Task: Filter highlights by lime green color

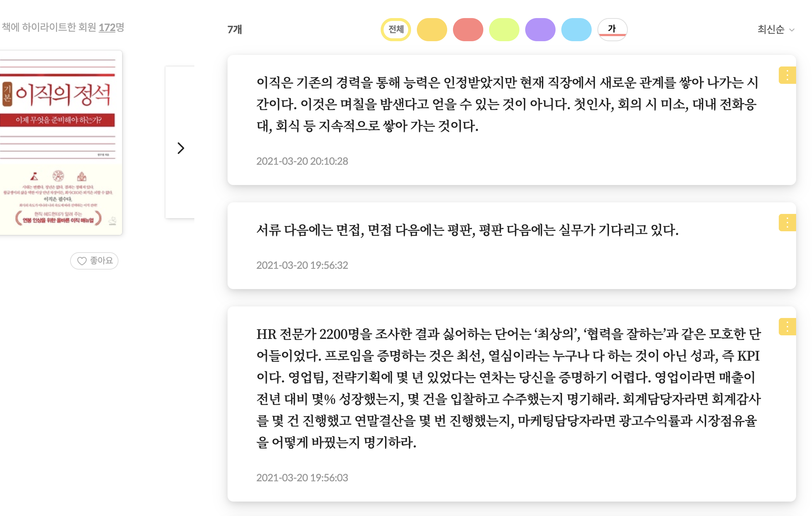Action: pyautogui.click(x=504, y=29)
